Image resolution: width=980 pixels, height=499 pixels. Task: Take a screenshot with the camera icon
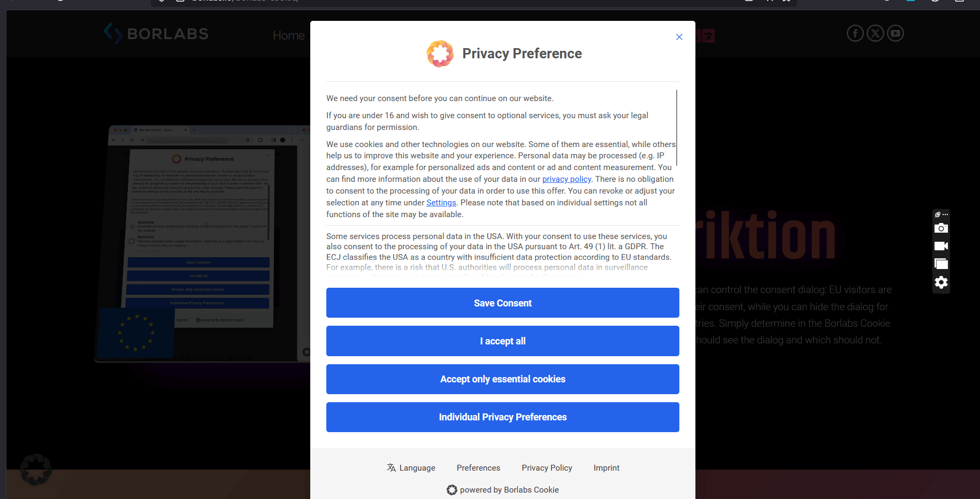(941, 228)
